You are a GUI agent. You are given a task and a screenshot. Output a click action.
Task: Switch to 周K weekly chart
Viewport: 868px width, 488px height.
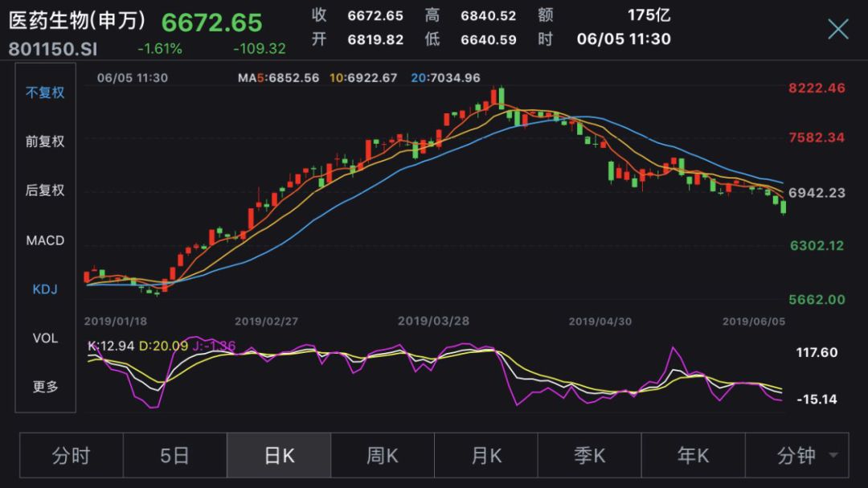[383, 456]
